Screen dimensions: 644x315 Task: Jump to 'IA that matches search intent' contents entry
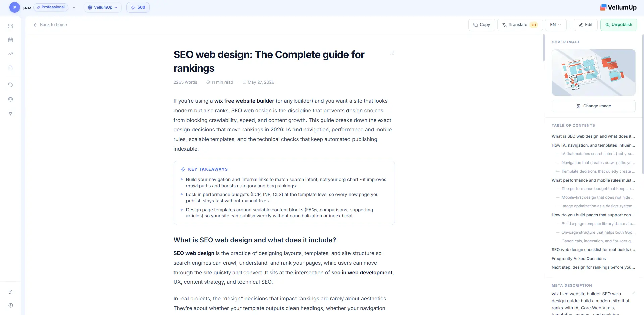click(598, 154)
